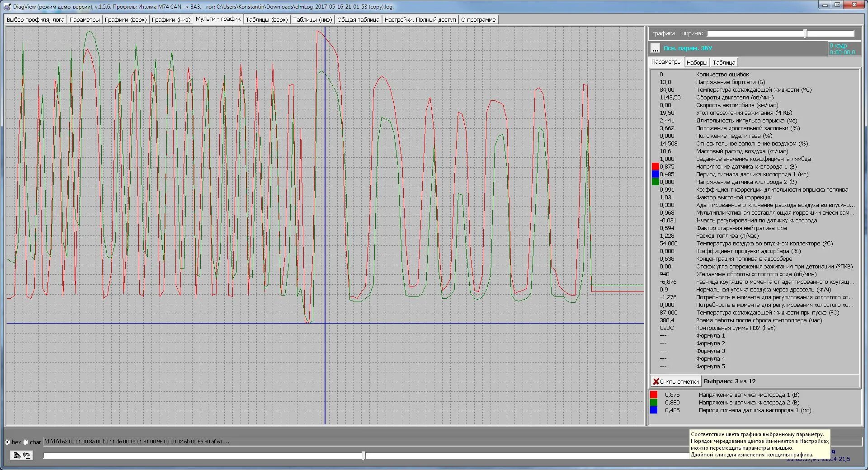Select 'Массовый расход воздуха (кг/час)' row
This screenshot has width=868, height=470.
point(755,151)
